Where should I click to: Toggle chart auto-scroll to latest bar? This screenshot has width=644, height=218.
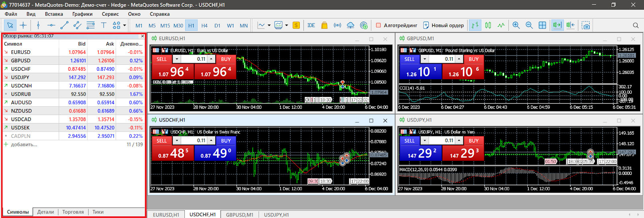(557, 25)
